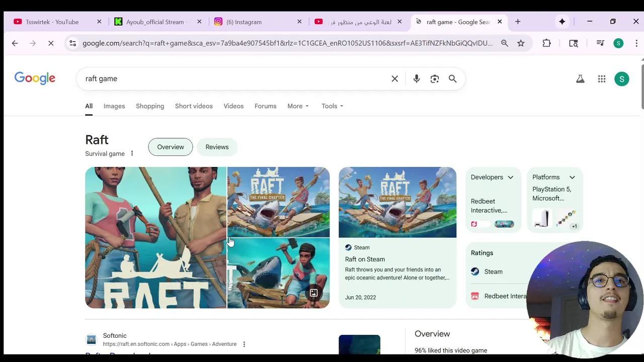Go to the Google logo homepage
This screenshot has height=362, width=644.
pos(35,78)
